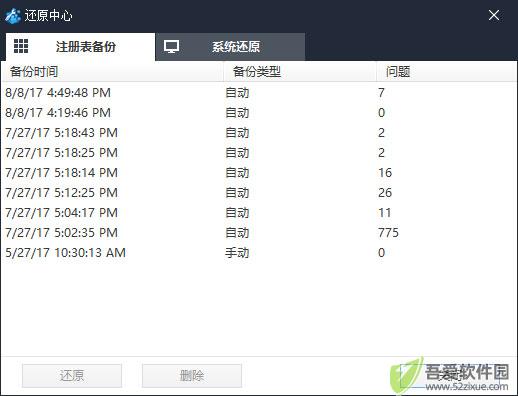Screen dimensions: 518x396
Task: Switch to the 系统还原 tab
Action: (230, 46)
